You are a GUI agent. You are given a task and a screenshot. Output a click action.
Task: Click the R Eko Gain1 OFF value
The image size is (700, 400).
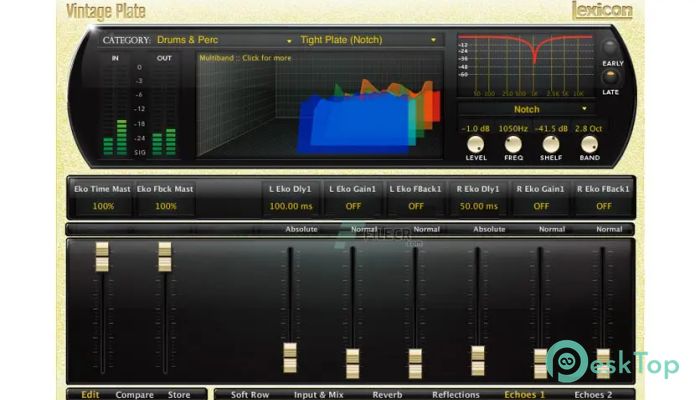[x=541, y=206]
